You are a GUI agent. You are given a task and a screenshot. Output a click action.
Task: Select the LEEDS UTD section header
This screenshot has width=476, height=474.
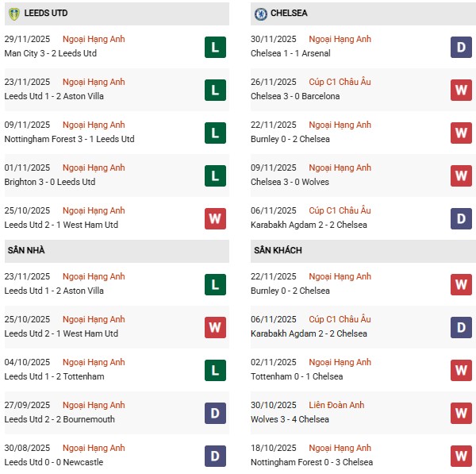(45, 13)
